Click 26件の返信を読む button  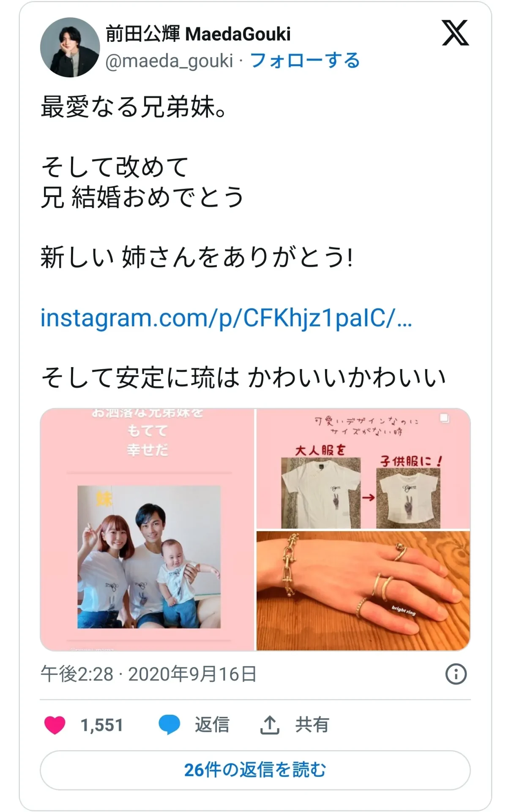[255, 770]
